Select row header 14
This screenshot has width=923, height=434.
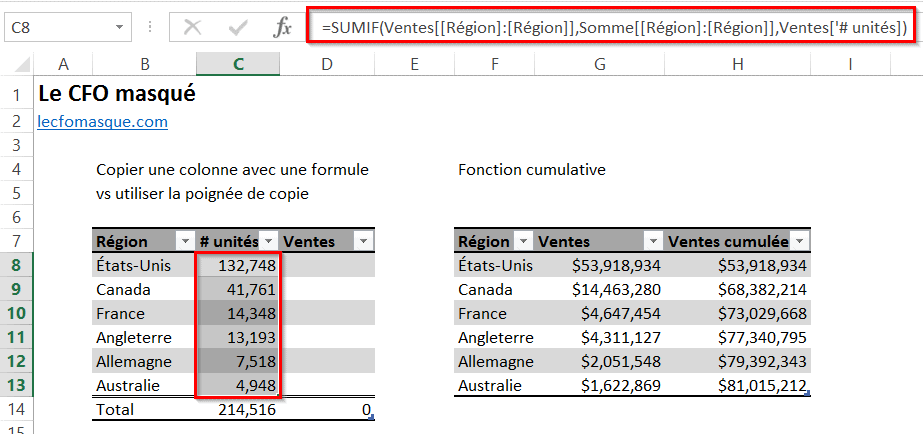pyautogui.click(x=18, y=409)
